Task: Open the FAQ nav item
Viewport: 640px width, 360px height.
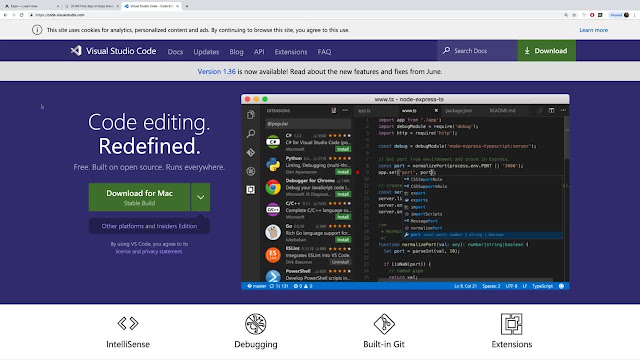Action: point(324,52)
